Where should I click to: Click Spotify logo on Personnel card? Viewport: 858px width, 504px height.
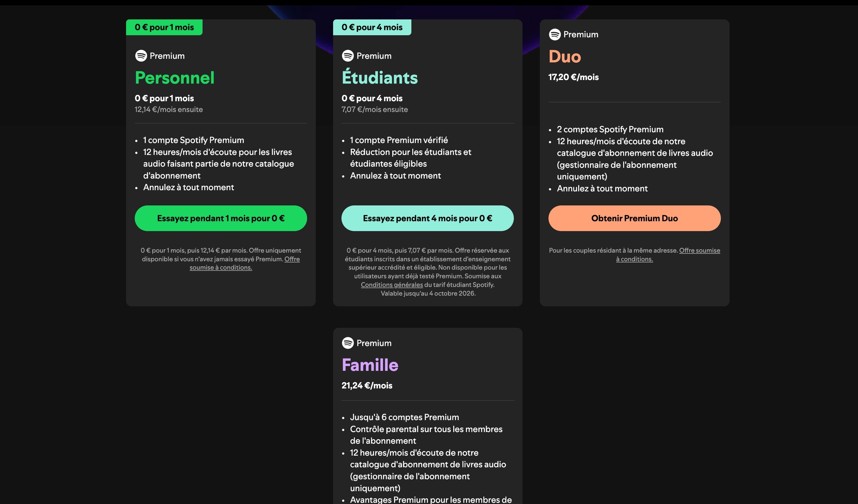point(141,56)
